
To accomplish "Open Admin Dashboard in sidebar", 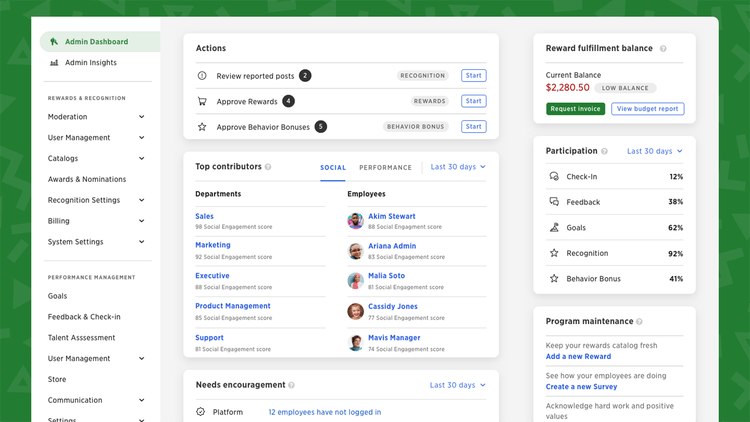I will click(x=100, y=42).
